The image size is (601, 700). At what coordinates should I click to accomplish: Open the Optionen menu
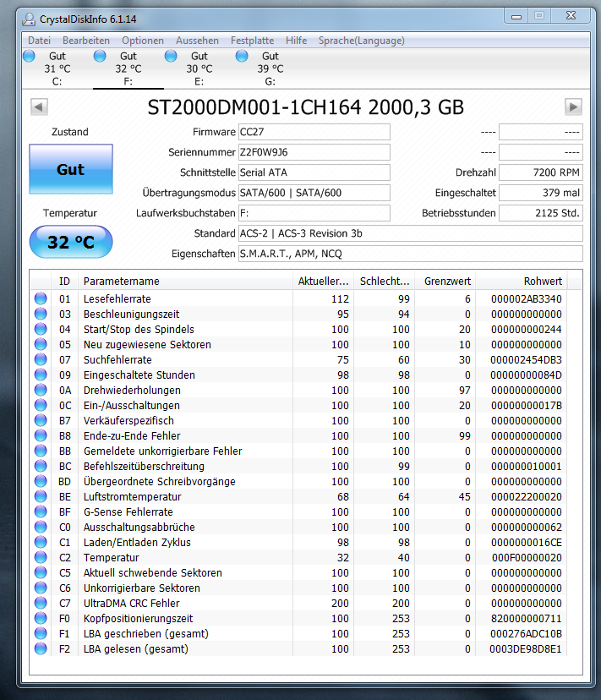[x=143, y=41]
